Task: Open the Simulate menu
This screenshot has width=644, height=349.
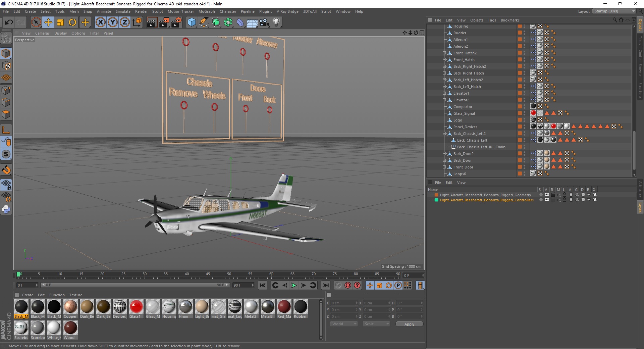Action: click(x=123, y=11)
